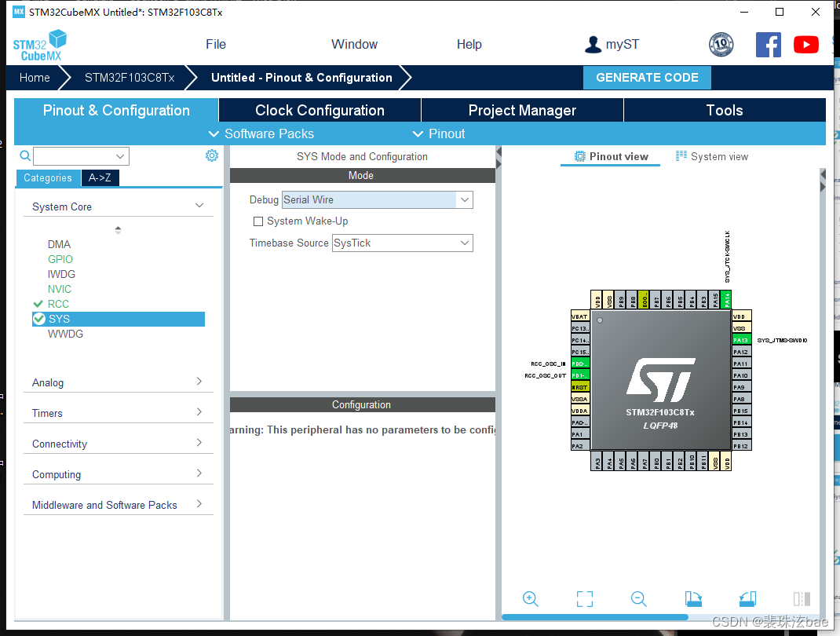This screenshot has height=636, width=840.
Task: Click the zoom out icon under pinout
Action: [x=638, y=598]
